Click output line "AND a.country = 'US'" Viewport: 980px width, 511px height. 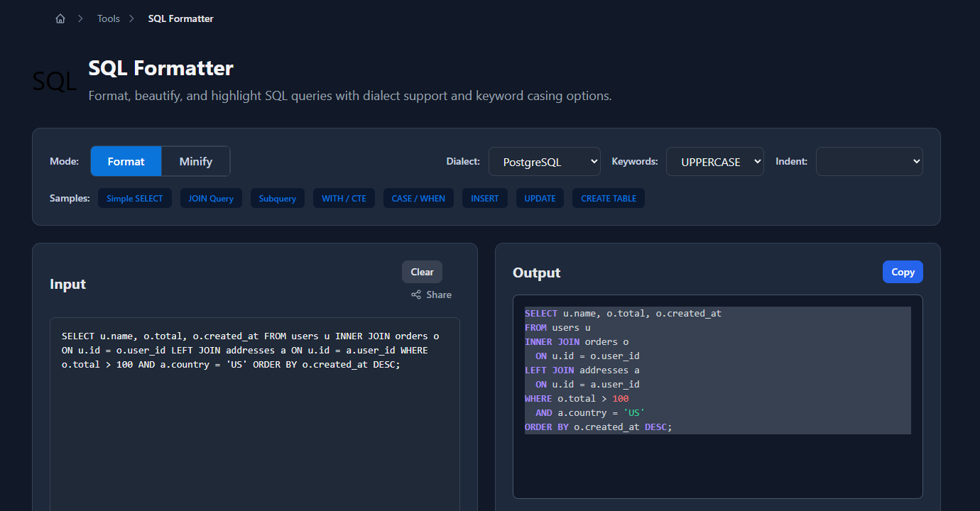tap(590, 412)
